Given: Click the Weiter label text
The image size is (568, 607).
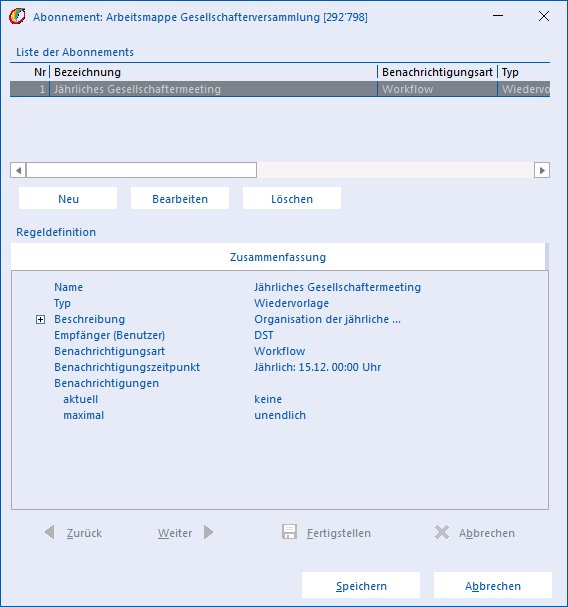Looking at the screenshot, I should (x=175, y=533).
